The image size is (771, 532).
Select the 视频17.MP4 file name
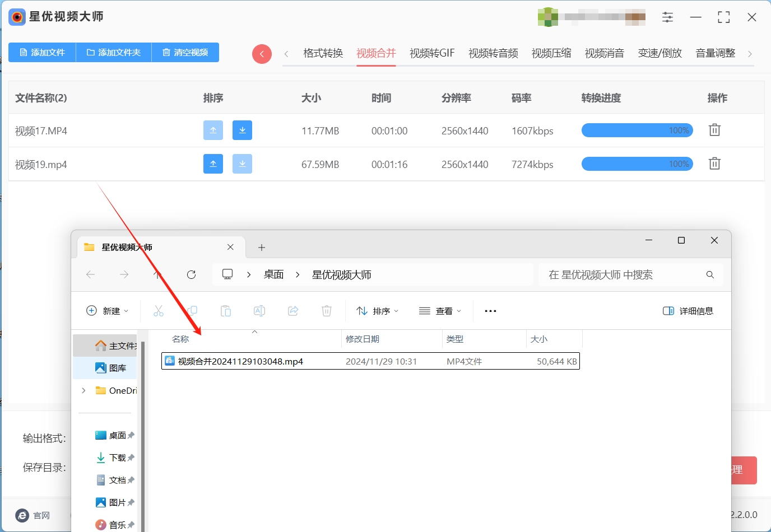point(41,131)
